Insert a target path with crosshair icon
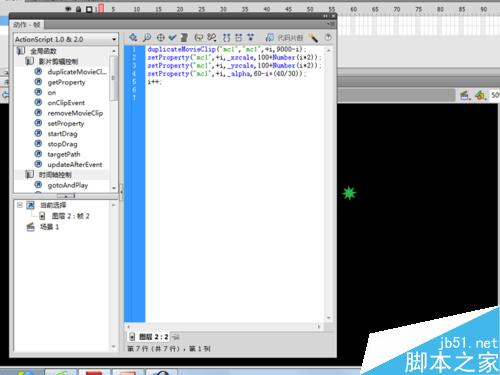The height and width of the screenshot is (375, 500). tap(161, 38)
